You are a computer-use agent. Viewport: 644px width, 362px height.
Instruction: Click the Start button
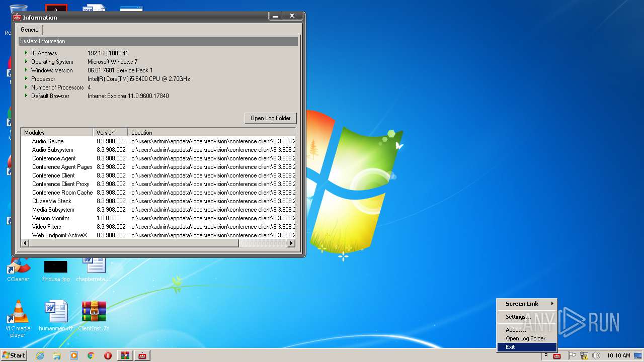pyautogui.click(x=14, y=355)
